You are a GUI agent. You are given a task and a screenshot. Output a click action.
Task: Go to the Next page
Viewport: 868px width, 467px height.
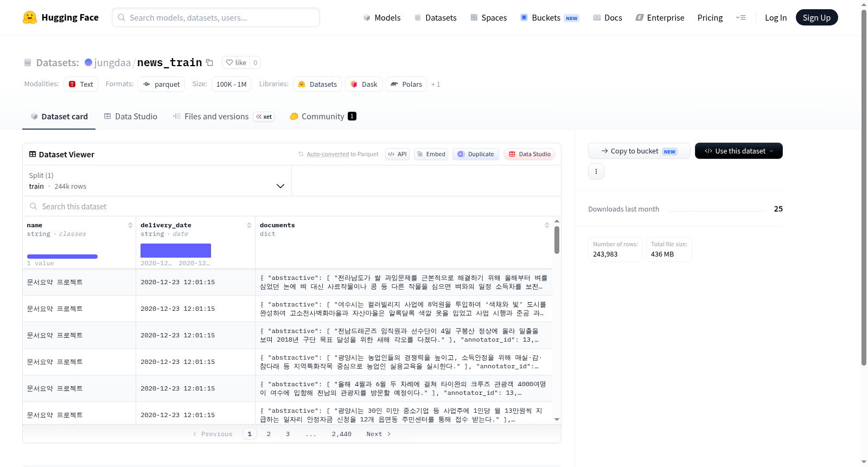click(x=379, y=434)
